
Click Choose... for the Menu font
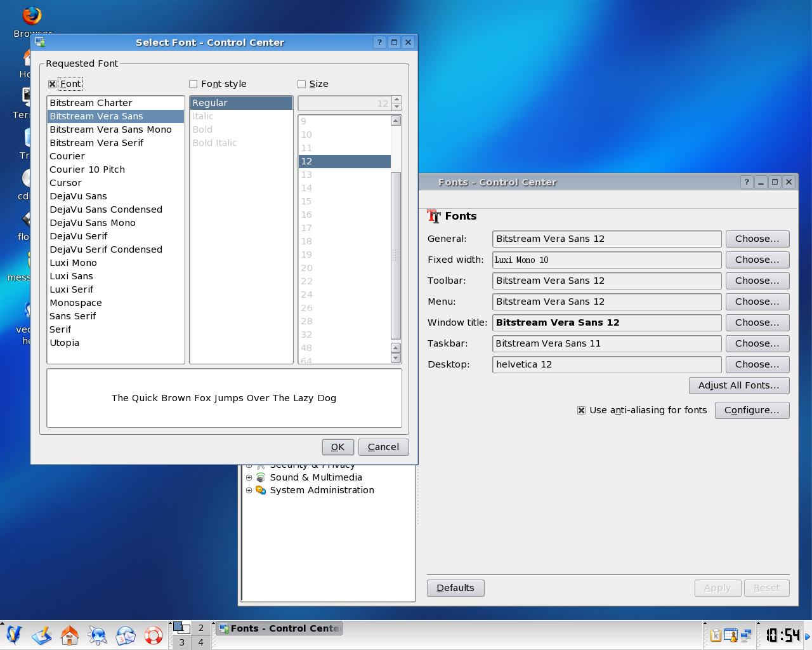[x=757, y=302]
